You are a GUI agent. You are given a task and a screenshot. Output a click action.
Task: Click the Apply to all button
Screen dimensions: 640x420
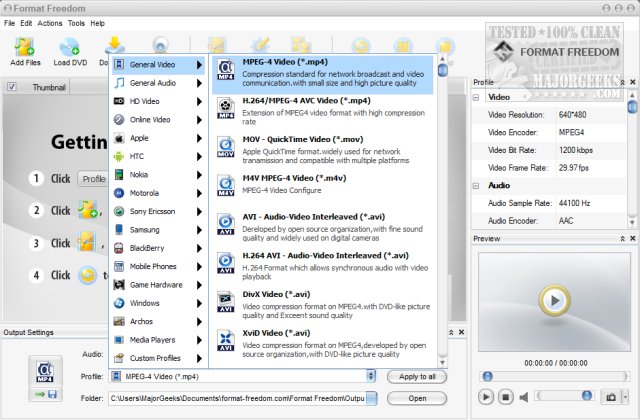(417, 377)
